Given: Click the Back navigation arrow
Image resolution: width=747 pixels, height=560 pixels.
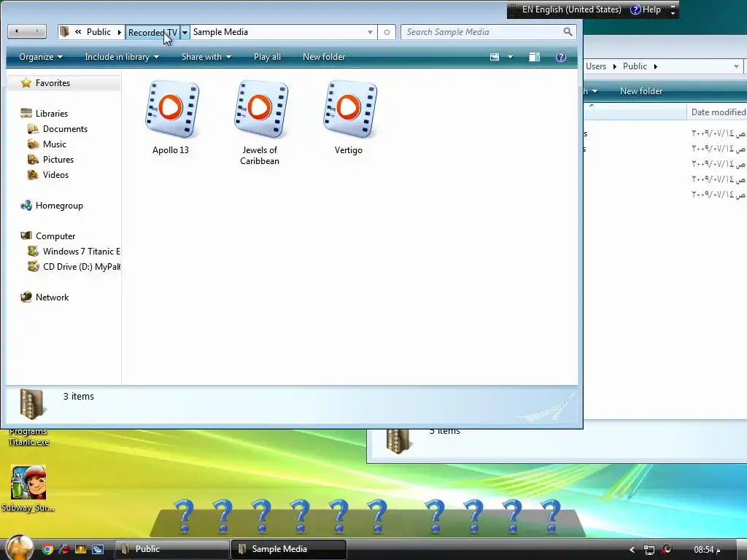Looking at the screenshot, I should pyautogui.click(x=18, y=32).
